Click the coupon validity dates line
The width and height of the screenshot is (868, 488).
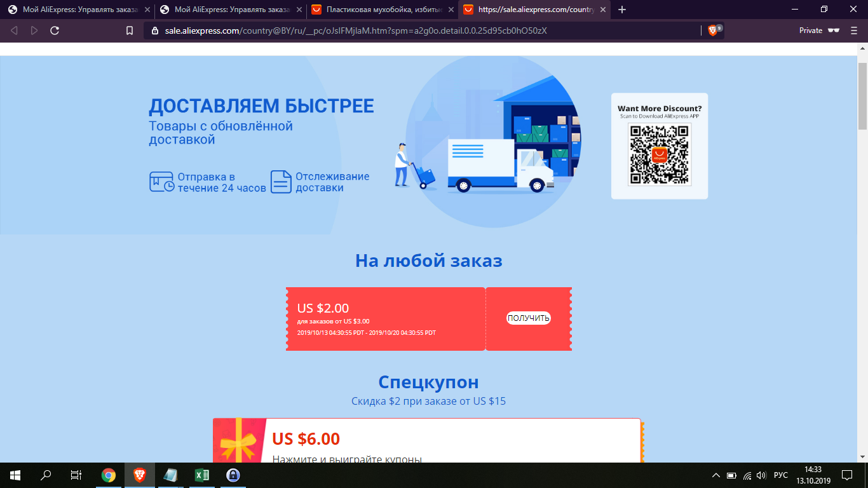pyautogui.click(x=367, y=333)
